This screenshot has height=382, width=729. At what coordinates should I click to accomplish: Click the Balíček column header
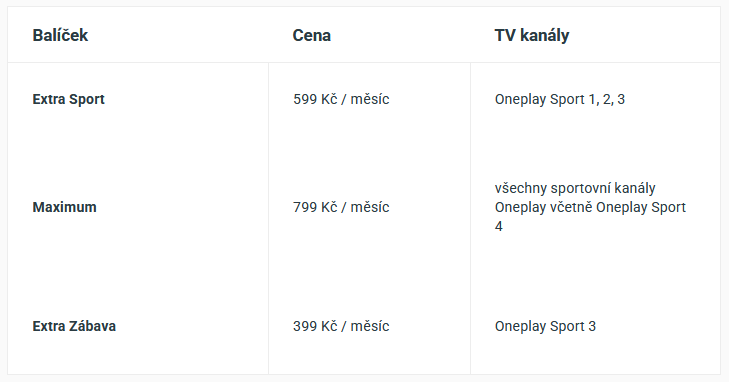point(60,35)
